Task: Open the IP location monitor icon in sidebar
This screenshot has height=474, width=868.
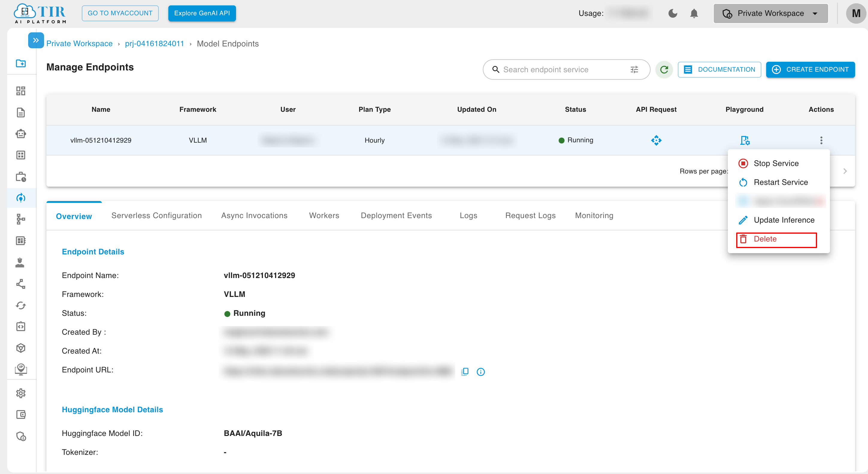Action: pos(21,369)
